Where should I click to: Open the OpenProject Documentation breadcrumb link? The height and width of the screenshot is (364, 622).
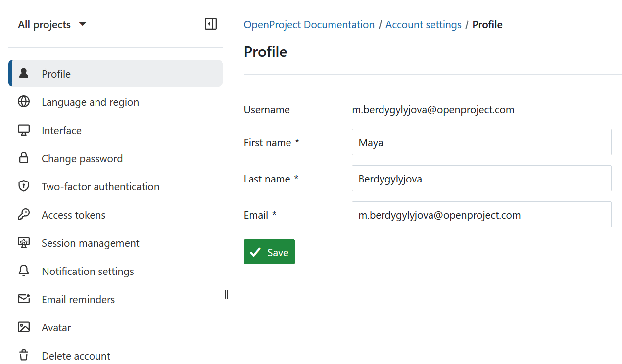pos(309,24)
